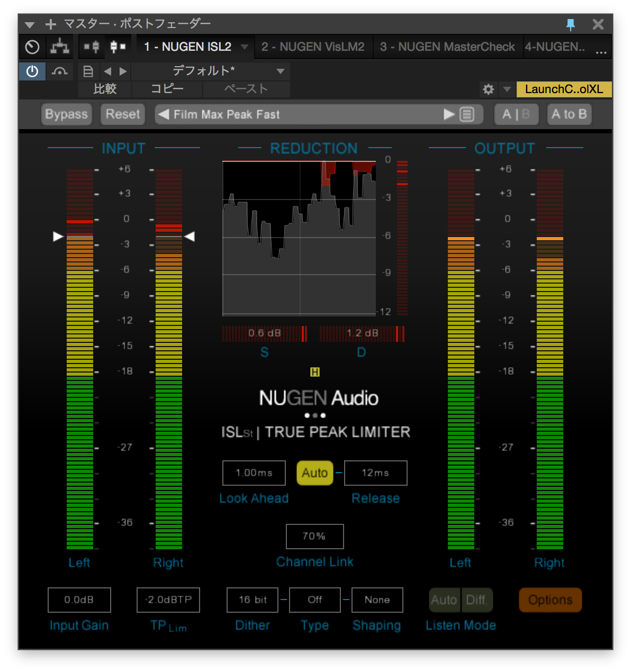
Task: Click the compact channel view icon
Action: click(x=118, y=47)
